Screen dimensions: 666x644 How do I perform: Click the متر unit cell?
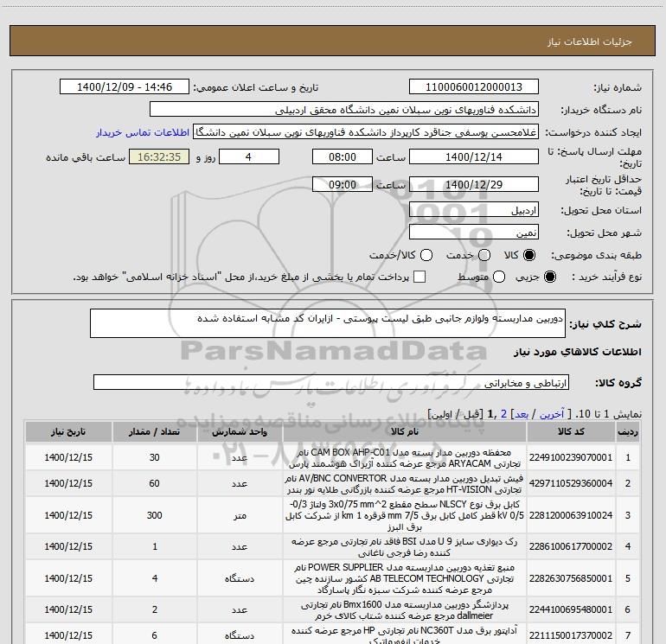pyautogui.click(x=240, y=515)
